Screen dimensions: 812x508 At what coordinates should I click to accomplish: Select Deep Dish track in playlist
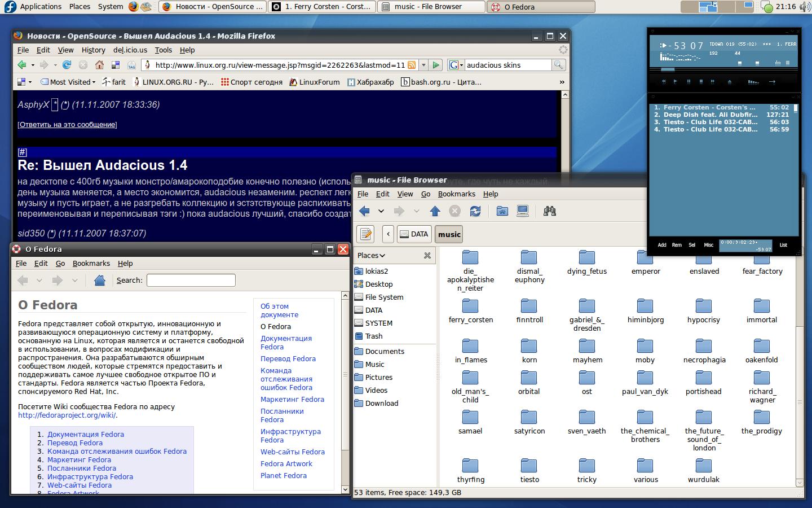point(721,115)
